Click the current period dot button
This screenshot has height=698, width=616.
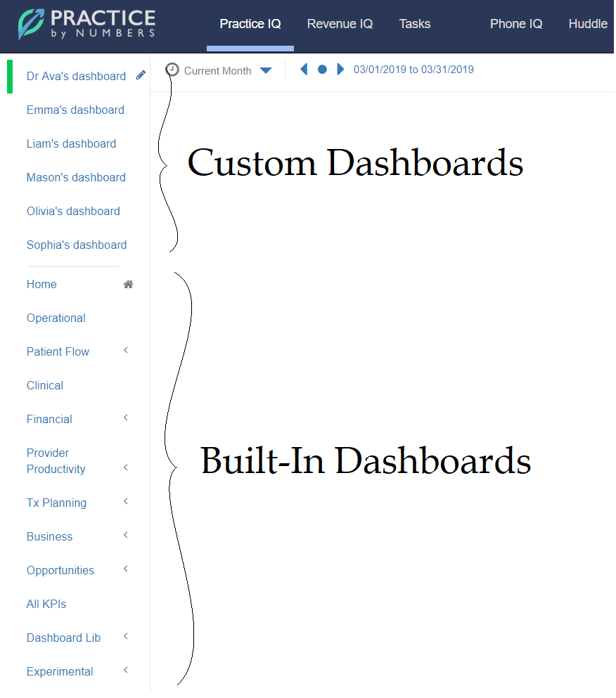[x=323, y=70]
